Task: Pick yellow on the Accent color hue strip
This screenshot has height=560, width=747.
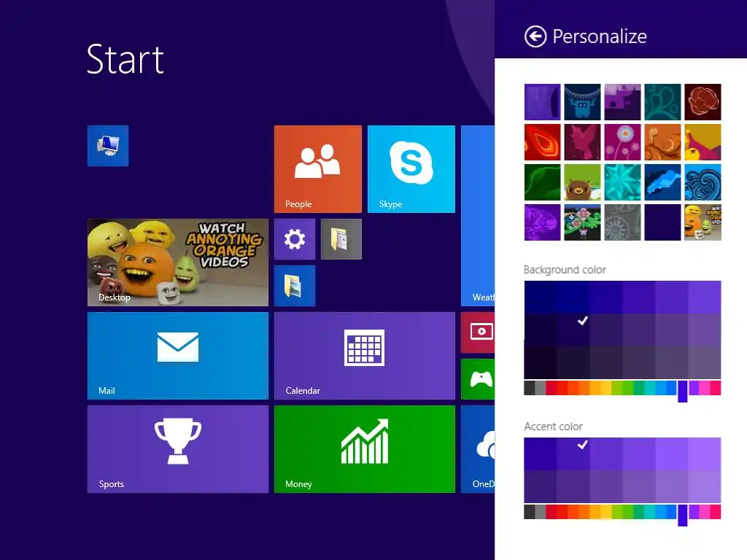Action: coord(605,512)
